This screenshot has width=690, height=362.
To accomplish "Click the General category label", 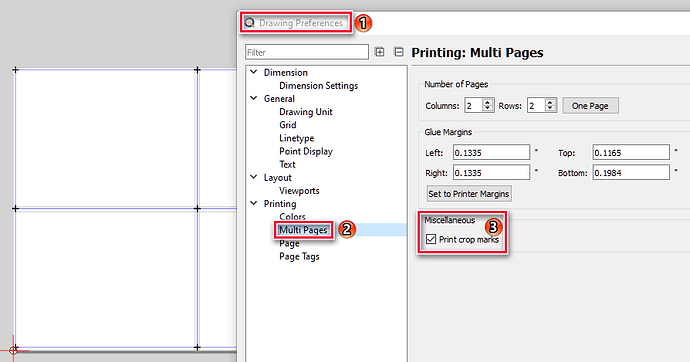I will (x=279, y=99).
